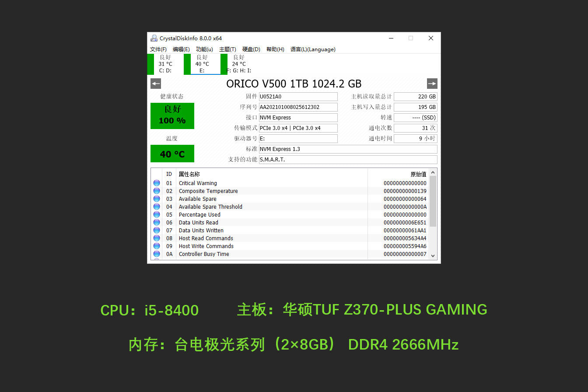
Task: Click power on hours value 9 小时
Action: pyautogui.click(x=416, y=139)
